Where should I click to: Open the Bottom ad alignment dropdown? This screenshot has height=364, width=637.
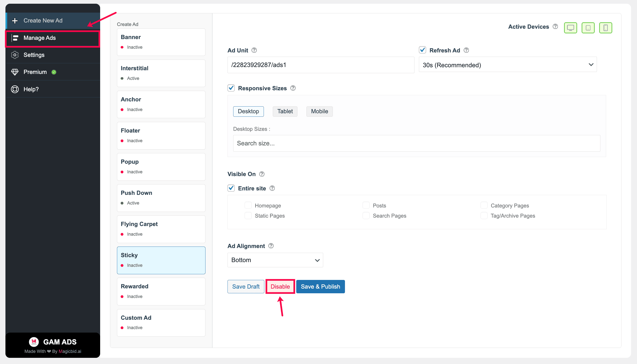[x=275, y=260]
